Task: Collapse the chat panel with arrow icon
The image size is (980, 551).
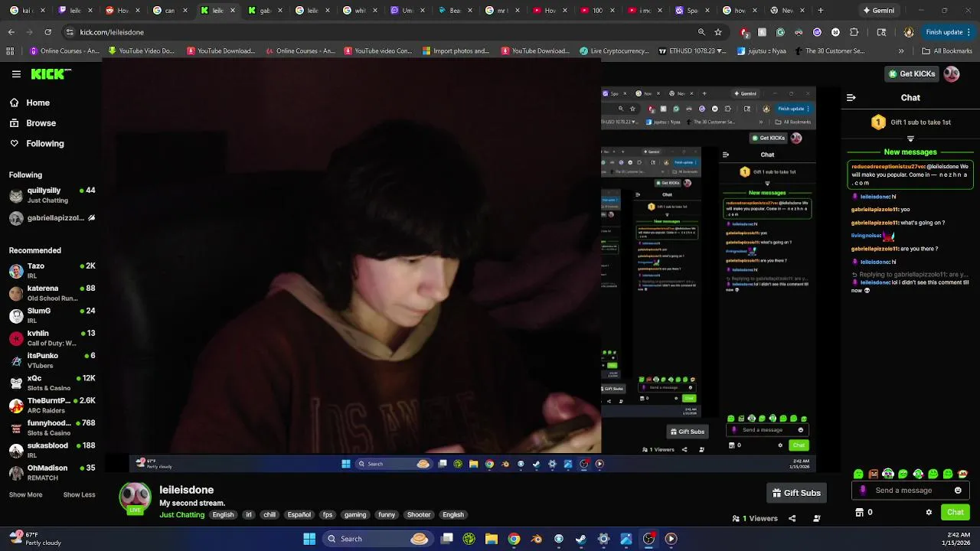Action: pyautogui.click(x=851, y=98)
